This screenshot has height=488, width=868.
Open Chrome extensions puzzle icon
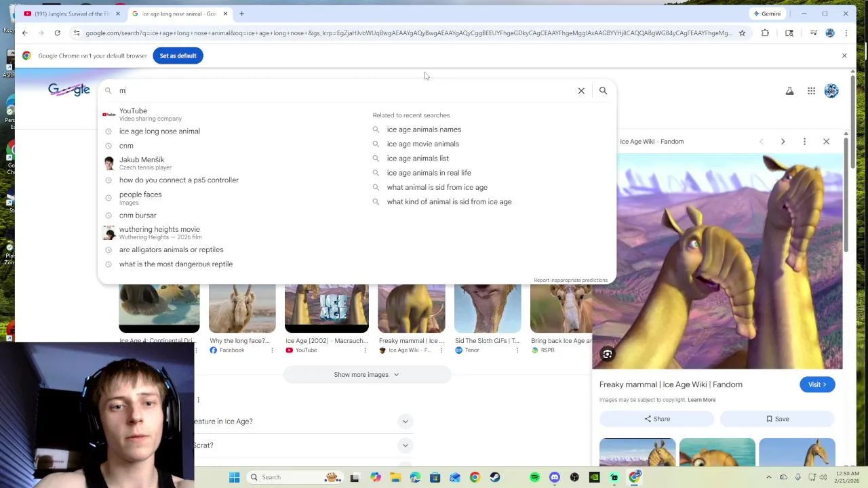pyautogui.click(x=765, y=33)
